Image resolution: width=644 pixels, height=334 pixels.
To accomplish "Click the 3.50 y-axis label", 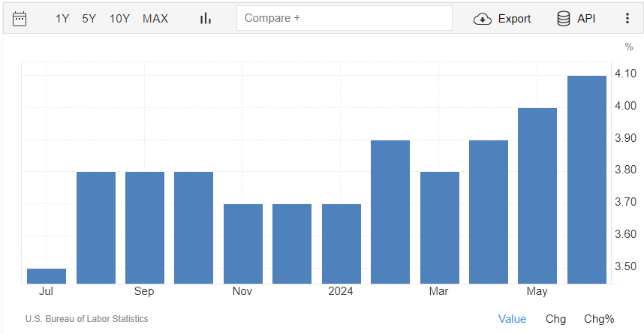I will [x=625, y=266].
